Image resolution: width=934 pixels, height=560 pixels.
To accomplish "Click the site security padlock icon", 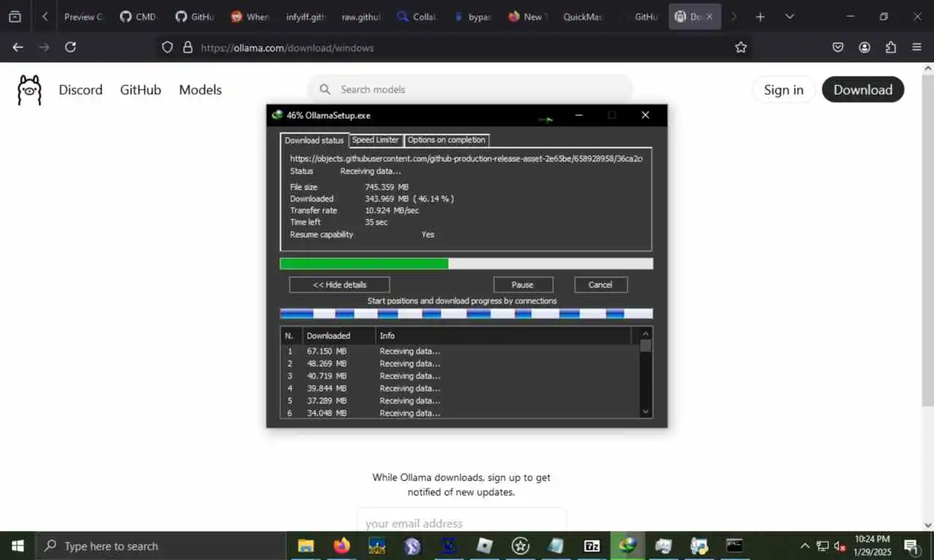I will [188, 47].
